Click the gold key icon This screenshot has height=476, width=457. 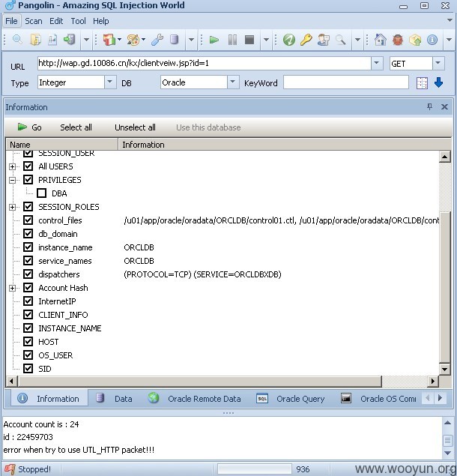[306, 40]
